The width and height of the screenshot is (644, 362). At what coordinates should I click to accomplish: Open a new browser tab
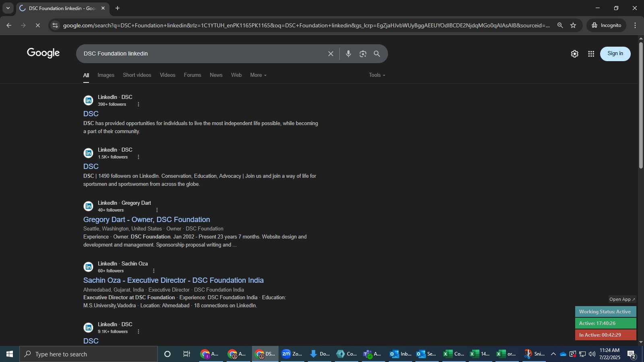(x=118, y=8)
